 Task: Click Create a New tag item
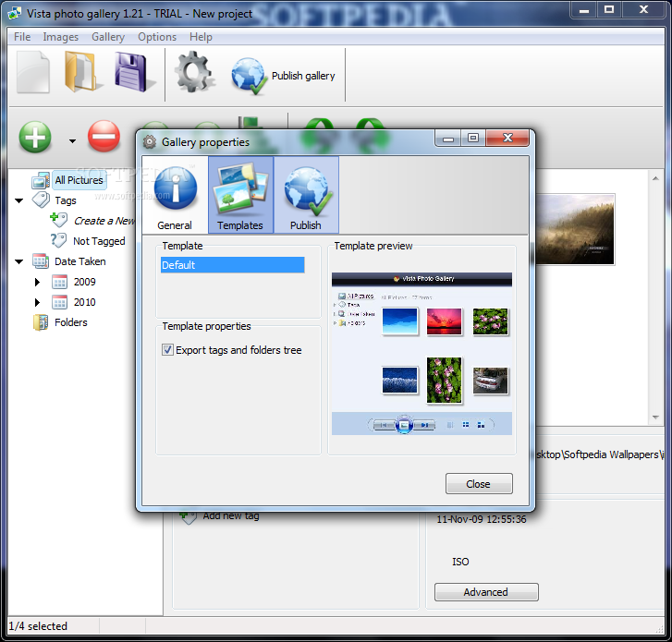click(104, 221)
